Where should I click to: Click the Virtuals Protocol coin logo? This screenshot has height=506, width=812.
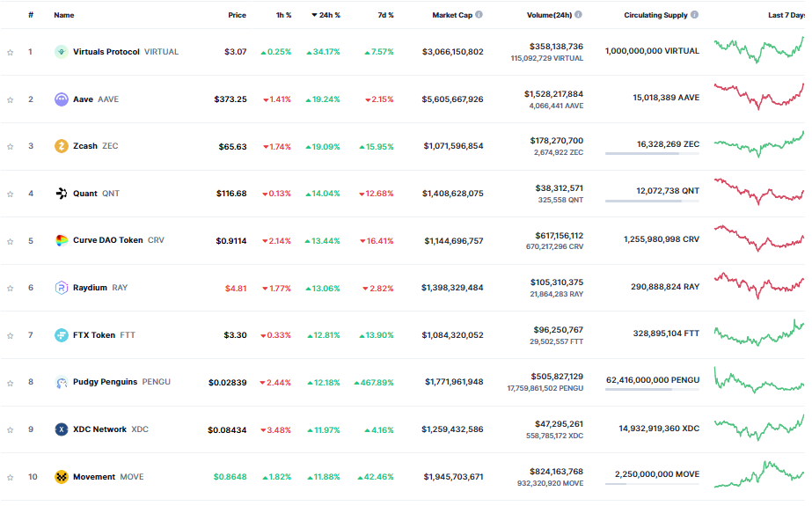[x=61, y=52]
